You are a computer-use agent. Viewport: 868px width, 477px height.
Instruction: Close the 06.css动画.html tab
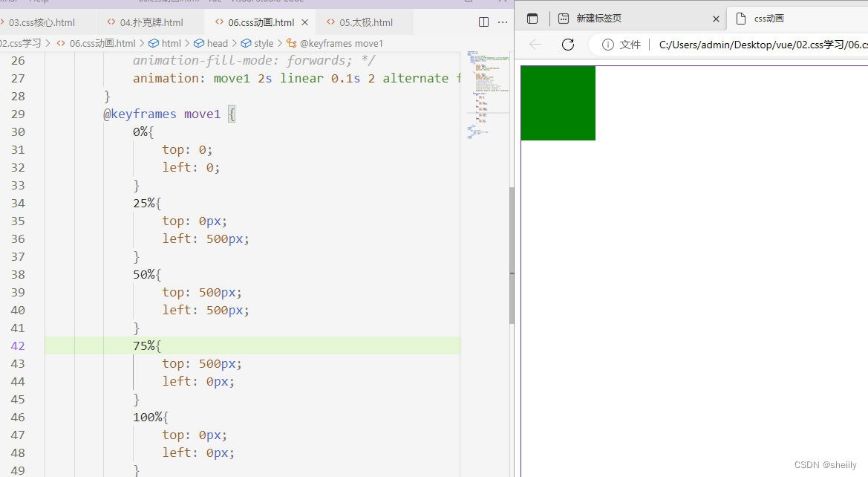pos(304,23)
